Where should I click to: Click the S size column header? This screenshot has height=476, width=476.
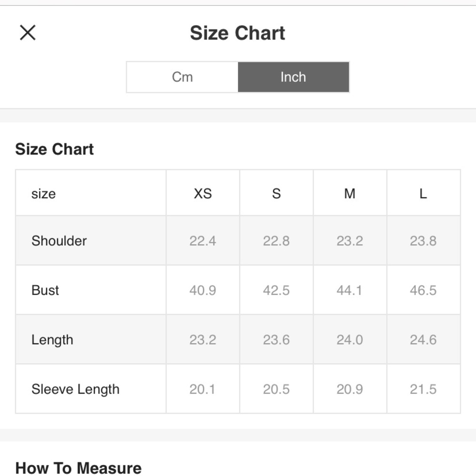coord(276,194)
